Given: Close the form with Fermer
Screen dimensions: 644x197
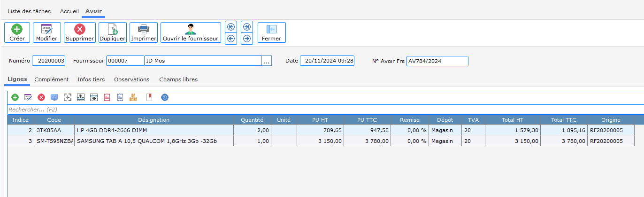Looking at the screenshot, I should (271, 32).
